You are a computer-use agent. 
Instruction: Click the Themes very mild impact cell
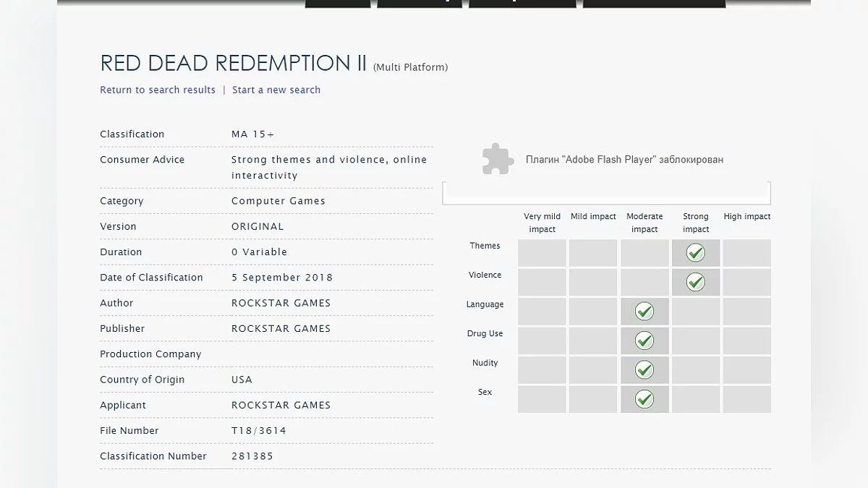point(542,253)
